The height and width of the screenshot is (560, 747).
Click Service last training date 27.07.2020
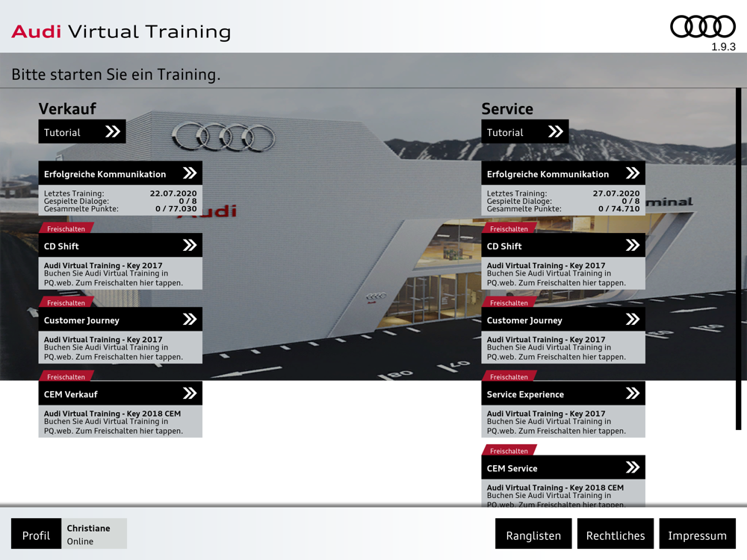click(x=616, y=193)
